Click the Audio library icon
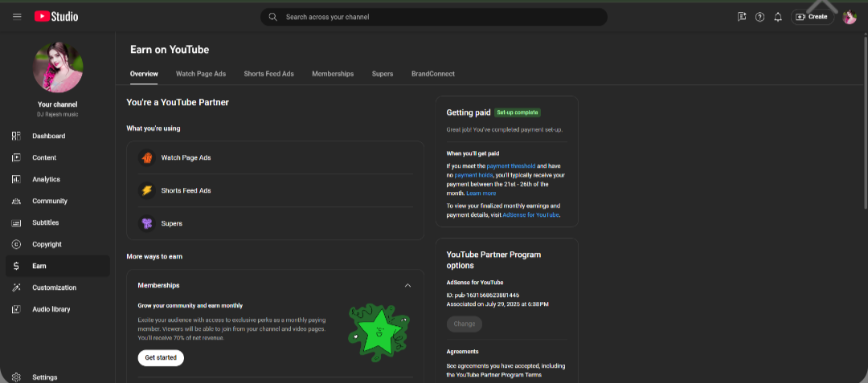 (16, 309)
